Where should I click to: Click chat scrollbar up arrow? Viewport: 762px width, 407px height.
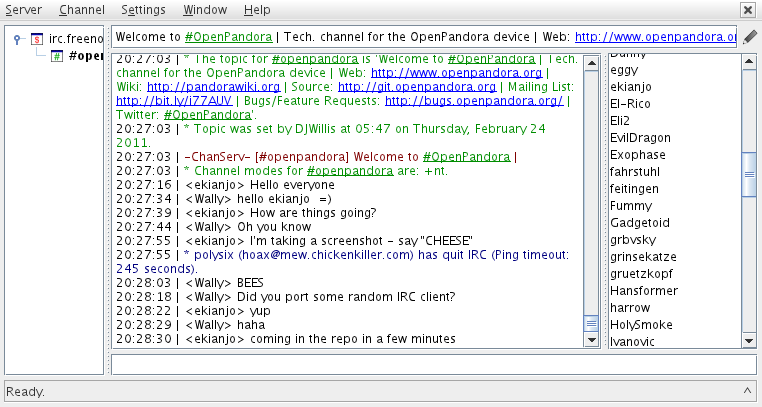tap(591, 63)
